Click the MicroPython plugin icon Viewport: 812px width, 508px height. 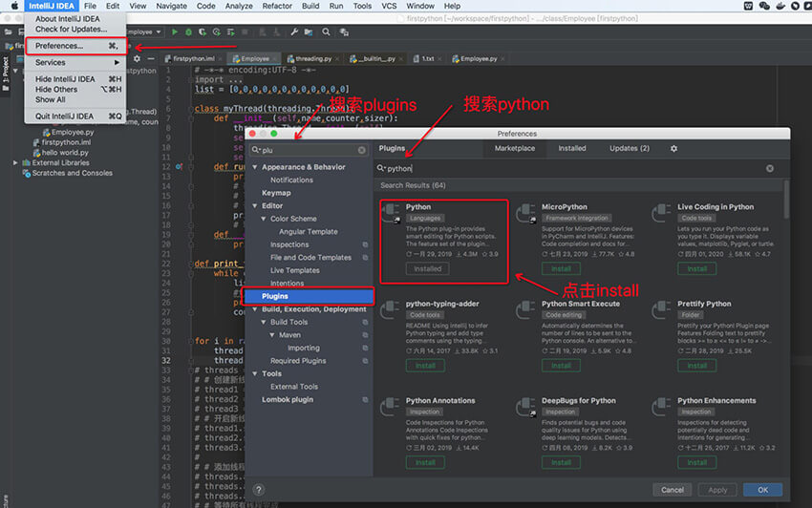pos(526,213)
